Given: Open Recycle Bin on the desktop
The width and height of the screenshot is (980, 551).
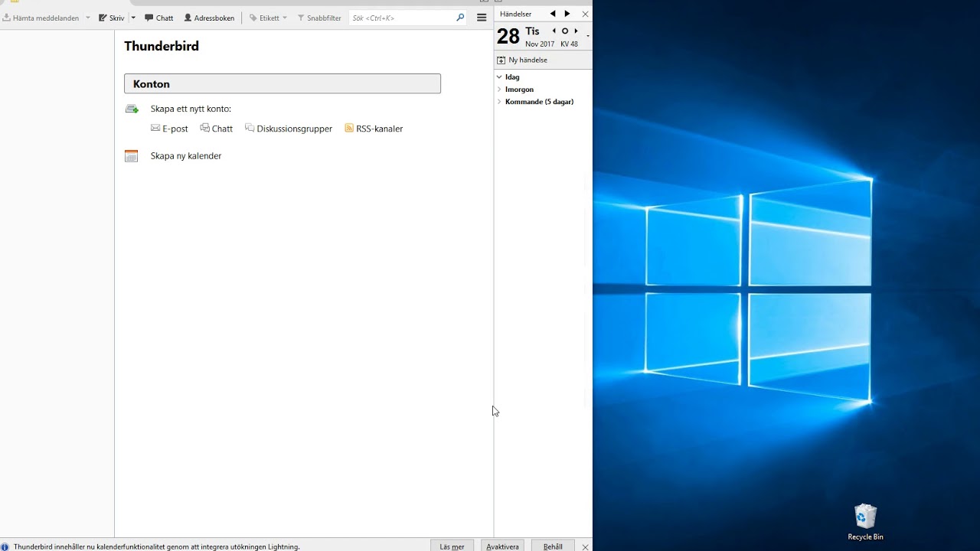Looking at the screenshot, I should click(x=865, y=522).
